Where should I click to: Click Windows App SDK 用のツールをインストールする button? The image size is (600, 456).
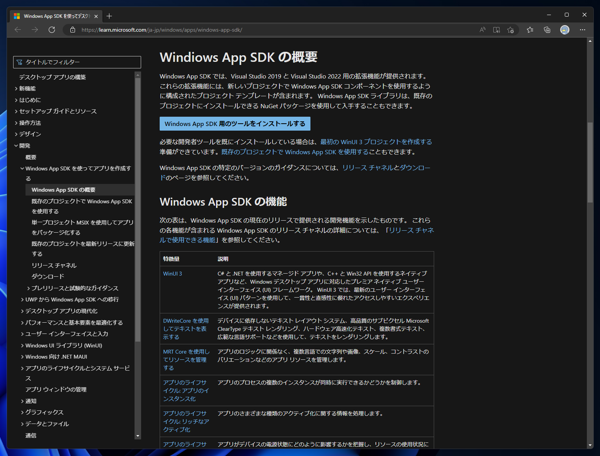tap(235, 124)
